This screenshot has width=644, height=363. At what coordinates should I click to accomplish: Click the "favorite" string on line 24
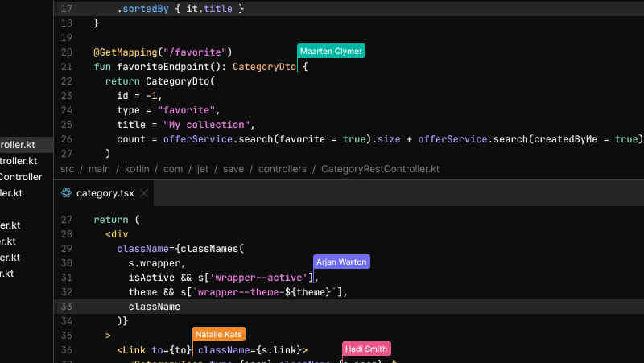click(x=187, y=110)
